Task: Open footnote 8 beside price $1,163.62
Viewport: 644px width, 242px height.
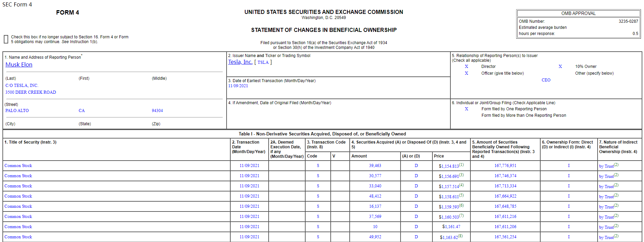Action: pyautogui.click(x=460, y=236)
